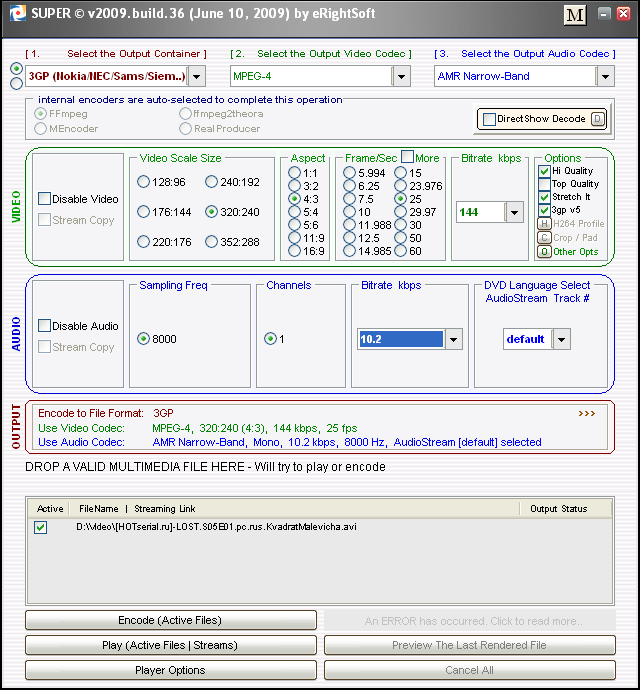Click the M menu icon in title bar
Screen dimensions: 640x690
click(x=575, y=15)
